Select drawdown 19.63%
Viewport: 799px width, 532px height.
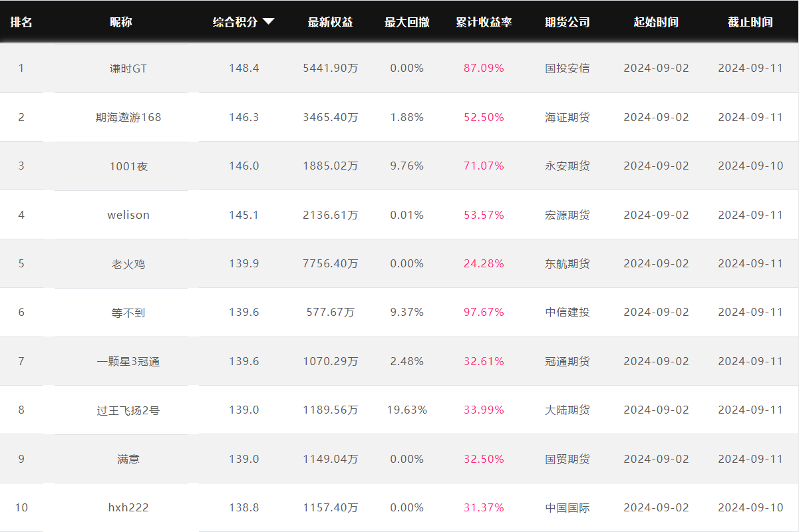tap(407, 410)
